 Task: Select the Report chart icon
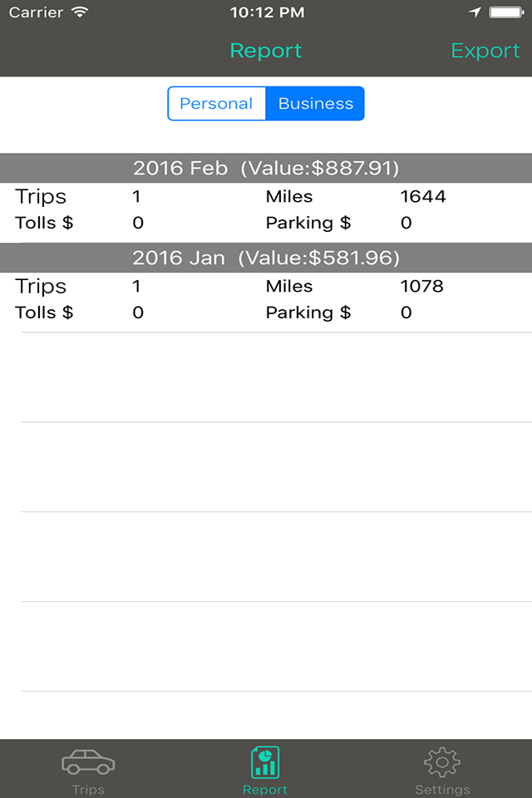(x=265, y=762)
